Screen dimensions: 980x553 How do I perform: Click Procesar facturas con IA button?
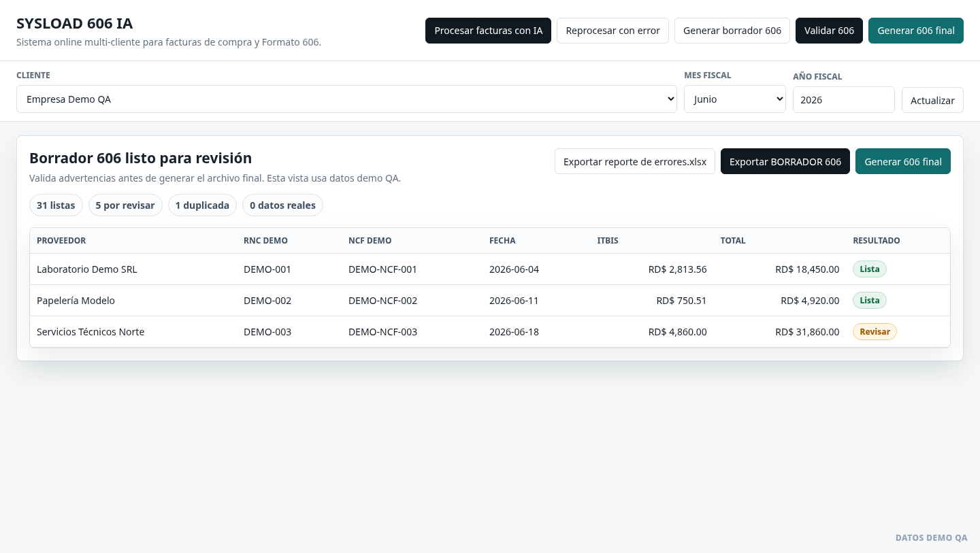[x=488, y=31]
